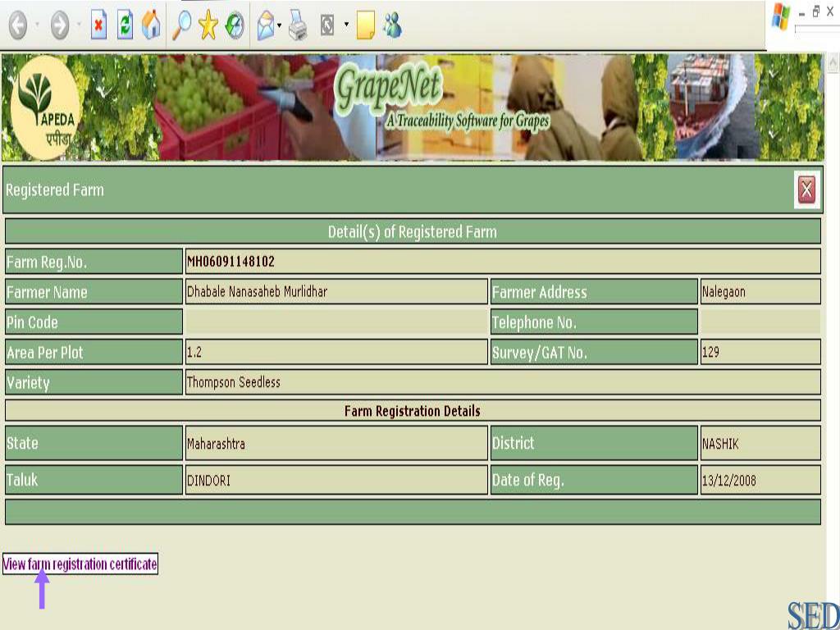Click the Telephone No. label
This screenshot has width=840, height=630.
534,322
